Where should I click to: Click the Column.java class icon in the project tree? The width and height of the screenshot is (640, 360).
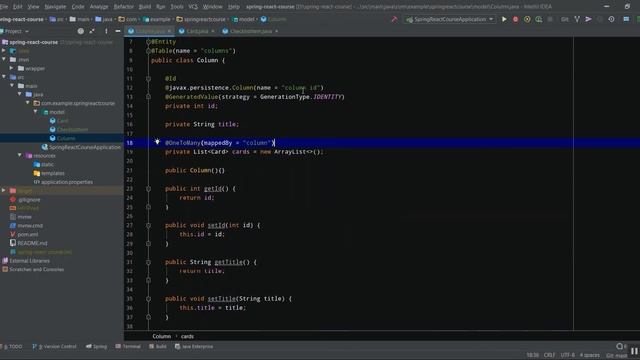pos(53,138)
